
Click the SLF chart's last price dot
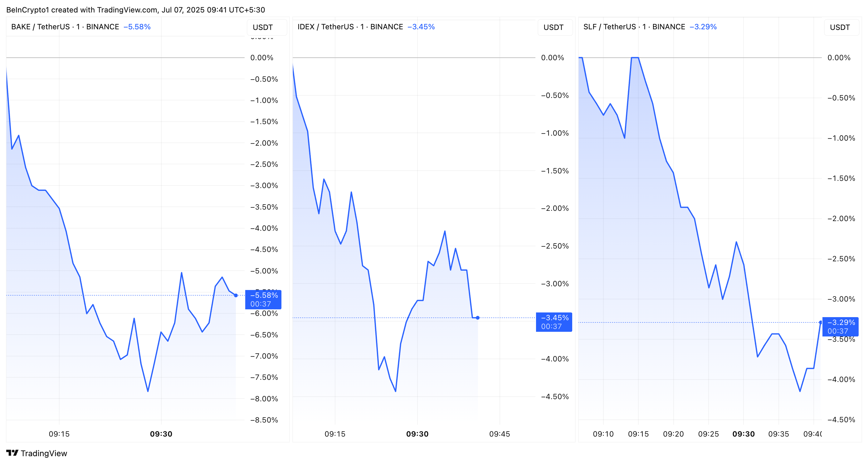click(821, 322)
